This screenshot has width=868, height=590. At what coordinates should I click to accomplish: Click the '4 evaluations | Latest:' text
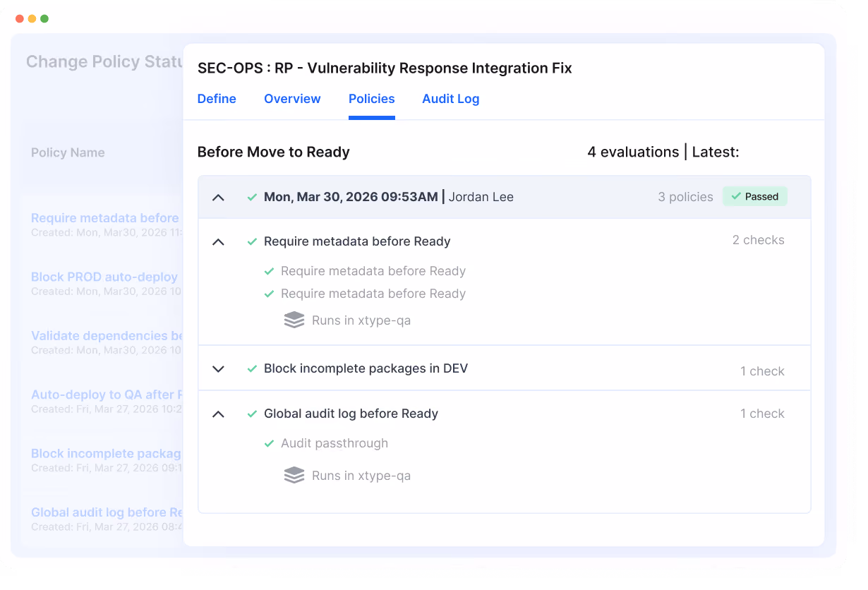click(663, 152)
